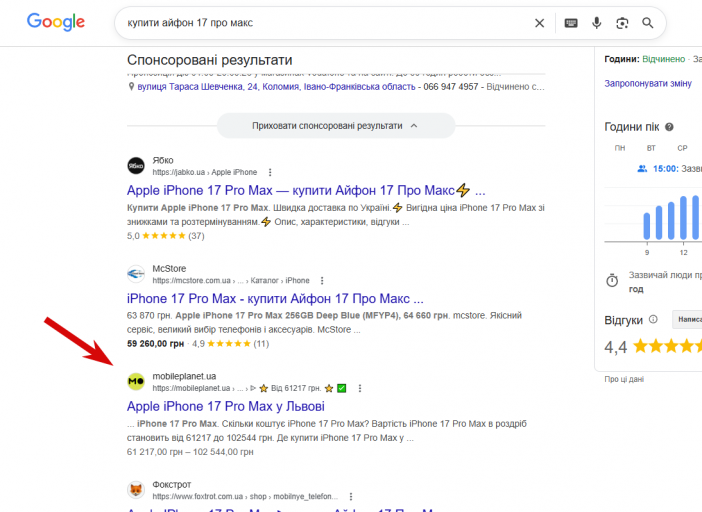The width and height of the screenshot is (702, 512).
Task: Select the ВТ day tab
Action: click(x=651, y=148)
